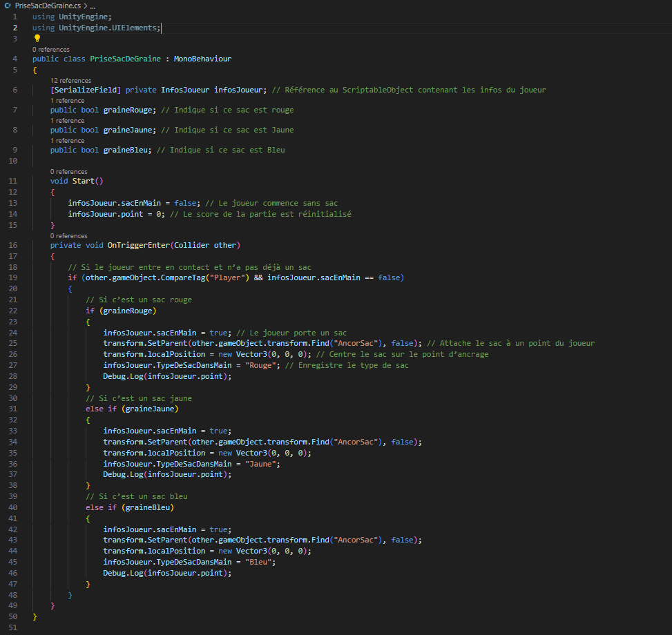Click line number 24 to select it

pos(12,332)
